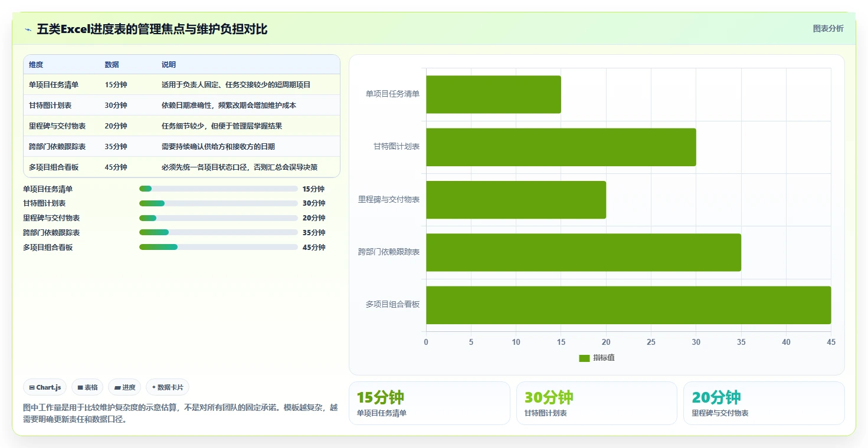Open the 30分钟 甘特图计划表 data card

[597, 403]
